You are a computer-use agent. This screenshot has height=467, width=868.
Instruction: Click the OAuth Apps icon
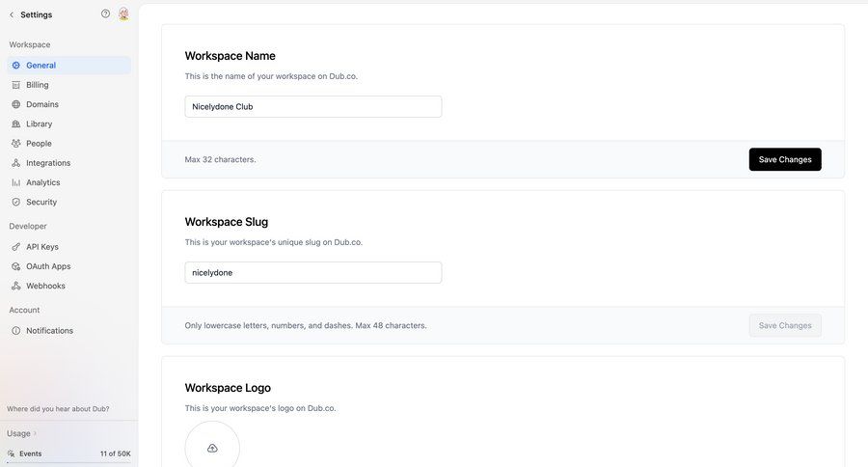(16, 266)
